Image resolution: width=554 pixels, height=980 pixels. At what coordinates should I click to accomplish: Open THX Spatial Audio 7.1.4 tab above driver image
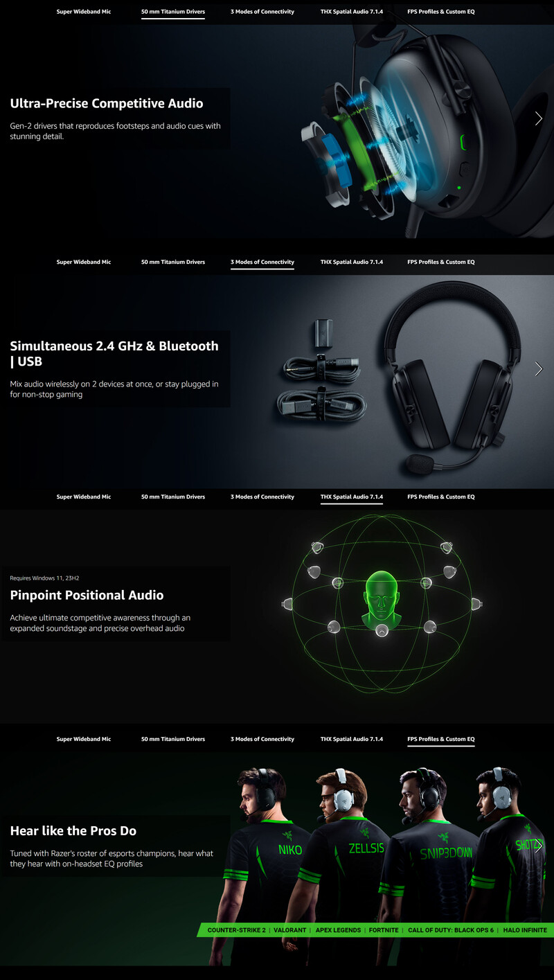[352, 12]
